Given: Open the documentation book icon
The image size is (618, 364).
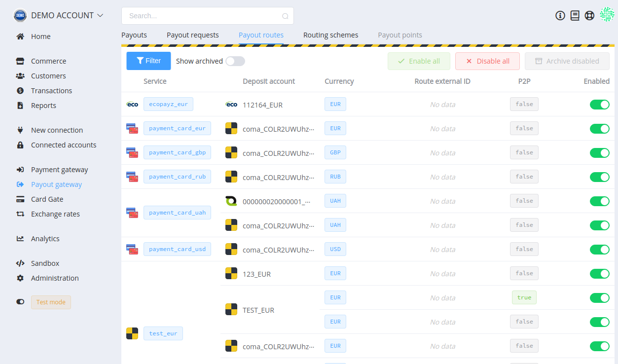Looking at the screenshot, I should pyautogui.click(x=575, y=15).
